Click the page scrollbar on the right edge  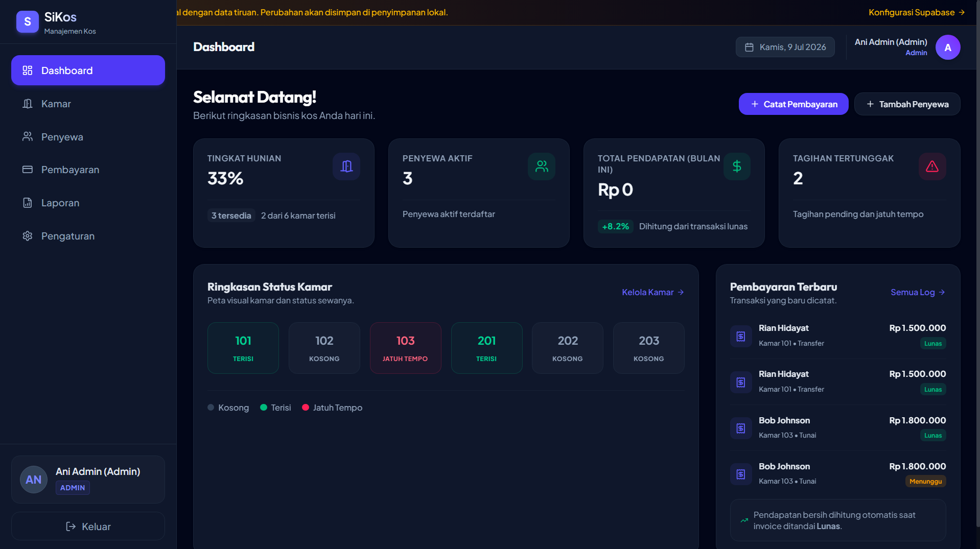[977, 263]
